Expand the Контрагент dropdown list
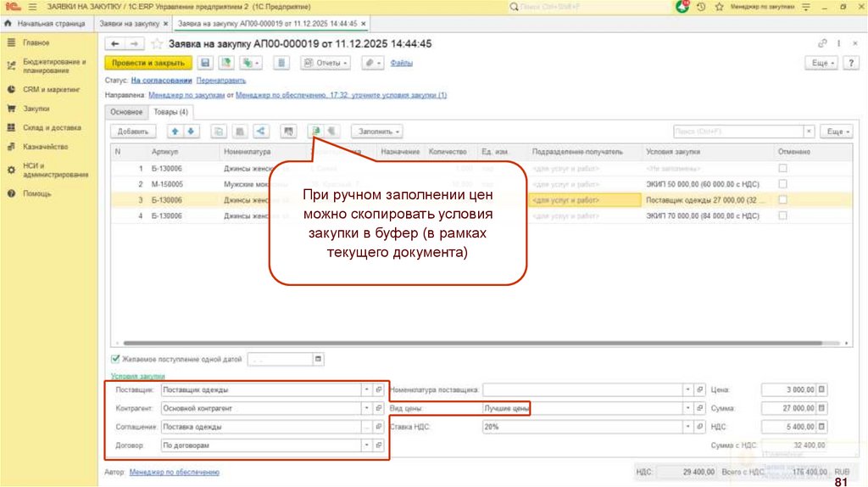This screenshot has height=487, width=868. tap(366, 408)
